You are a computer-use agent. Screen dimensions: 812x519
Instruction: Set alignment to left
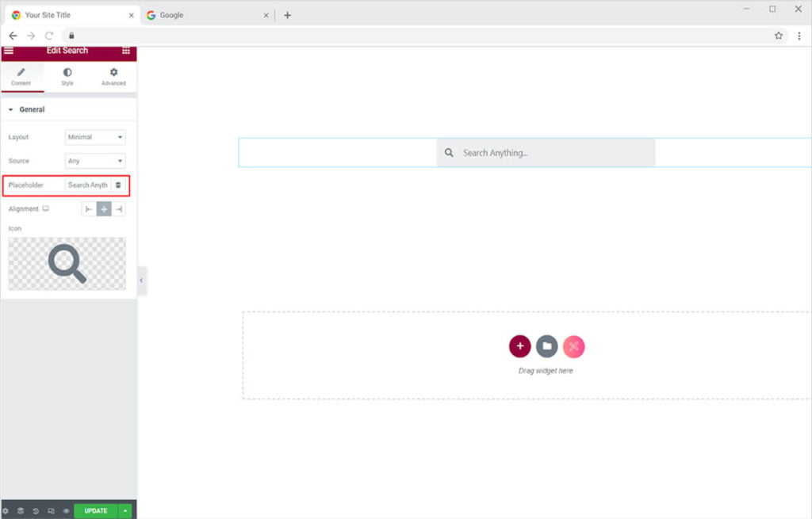pyautogui.click(x=89, y=209)
